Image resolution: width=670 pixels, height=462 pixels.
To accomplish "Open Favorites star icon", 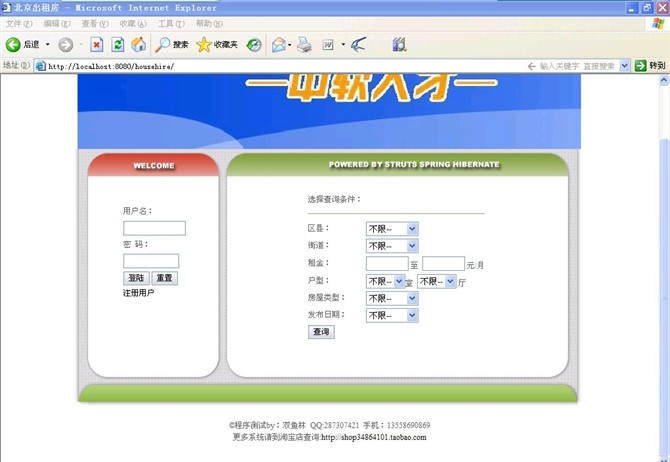I will click(204, 44).
